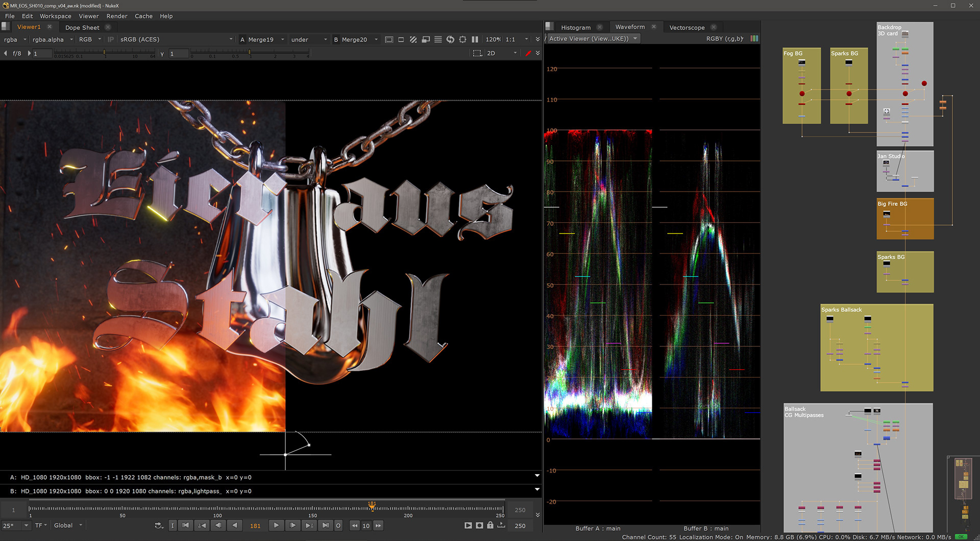Viewport: 980px width, 541px height.
Task: Toggle proxy mode icon in viewer toolbar
Action: pyautogui.click(x=426, y=39)
